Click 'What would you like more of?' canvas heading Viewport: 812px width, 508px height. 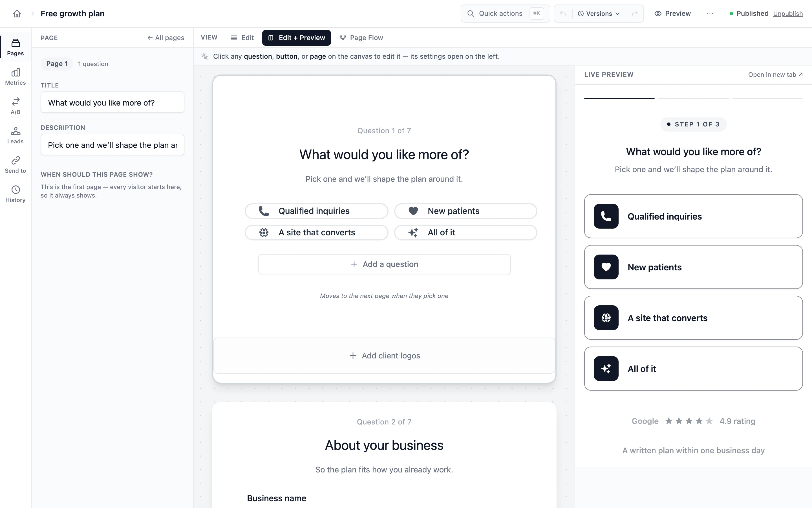tap(384, 155)
